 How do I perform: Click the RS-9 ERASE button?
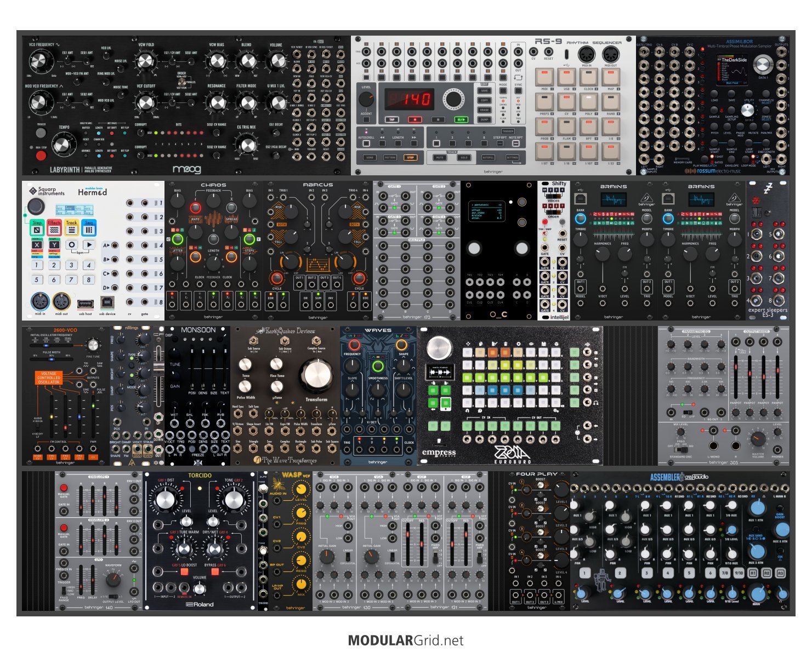coord(485,110)
